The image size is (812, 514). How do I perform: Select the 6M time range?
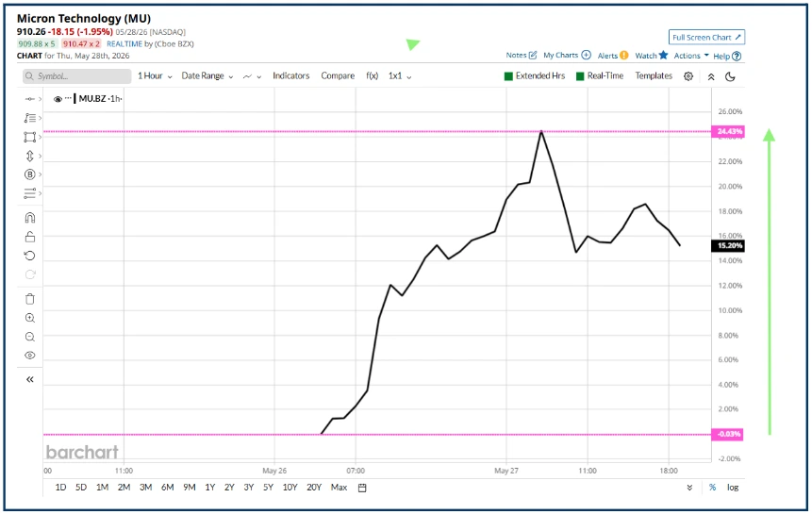(167, 488)
